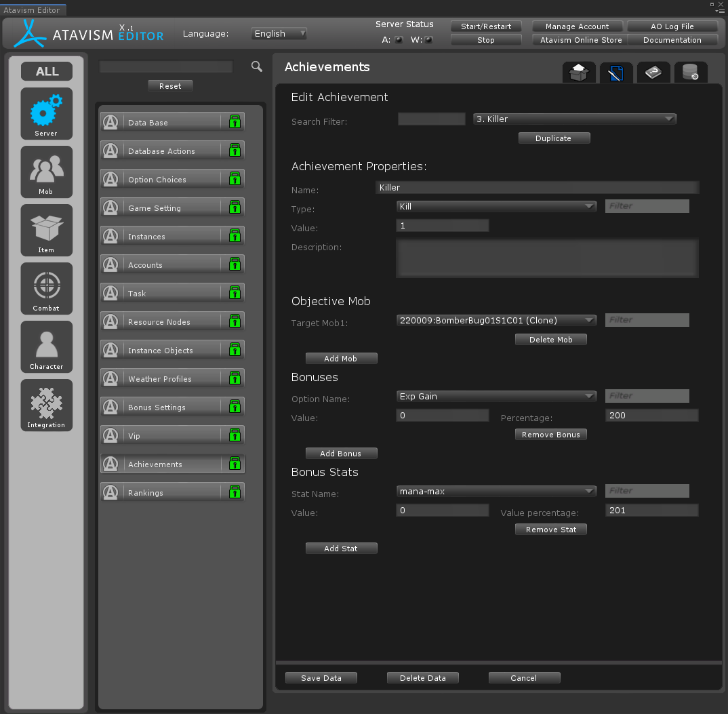Open the Mob category
This screenshot has width=728, height=714.
(x=46, y=171)
